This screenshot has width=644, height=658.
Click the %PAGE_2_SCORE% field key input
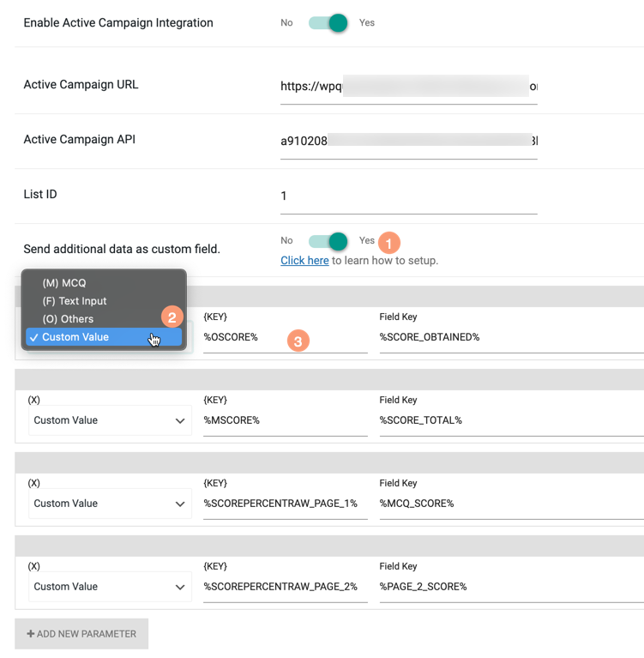tap(511, 587)
